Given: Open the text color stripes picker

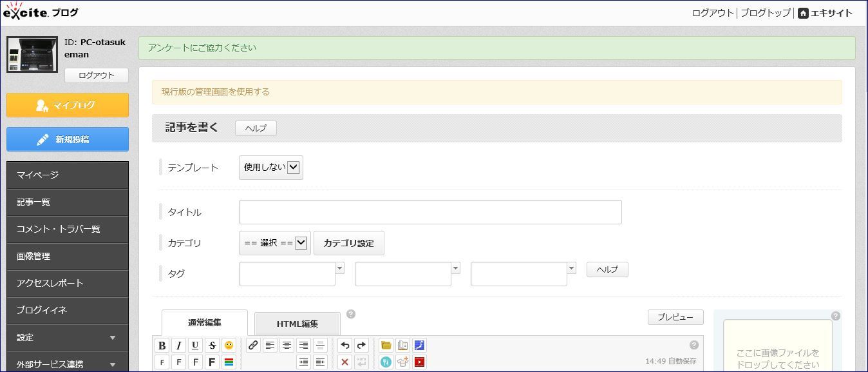Looking at the screenshot, I should (229, 362).
